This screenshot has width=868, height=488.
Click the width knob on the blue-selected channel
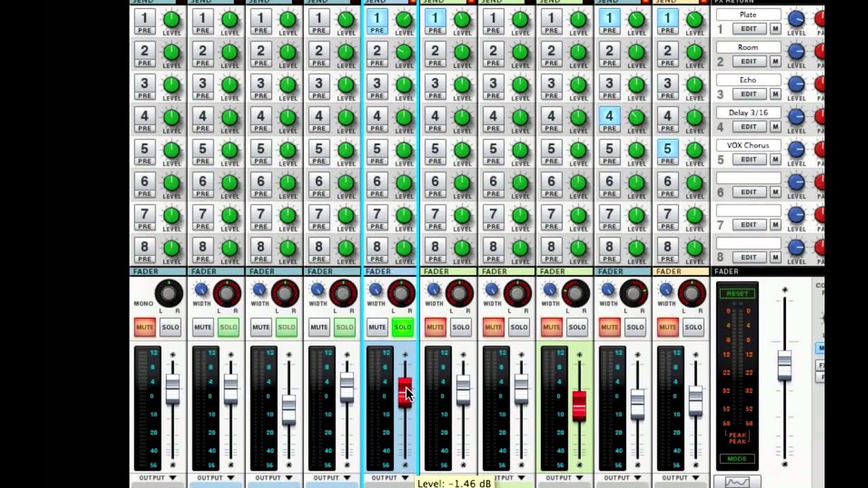pyautogui.click(x=375, y=289)
